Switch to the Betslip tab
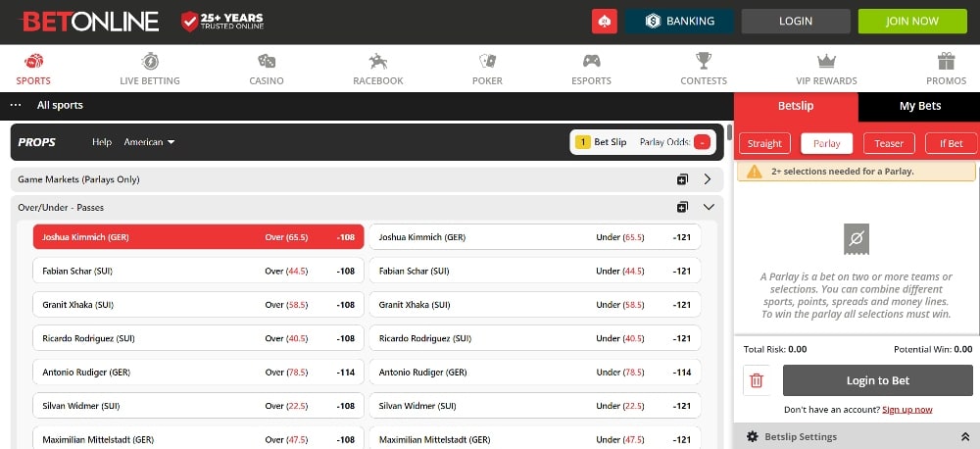Viewport: 980px width, 449px height. point(796,106)
